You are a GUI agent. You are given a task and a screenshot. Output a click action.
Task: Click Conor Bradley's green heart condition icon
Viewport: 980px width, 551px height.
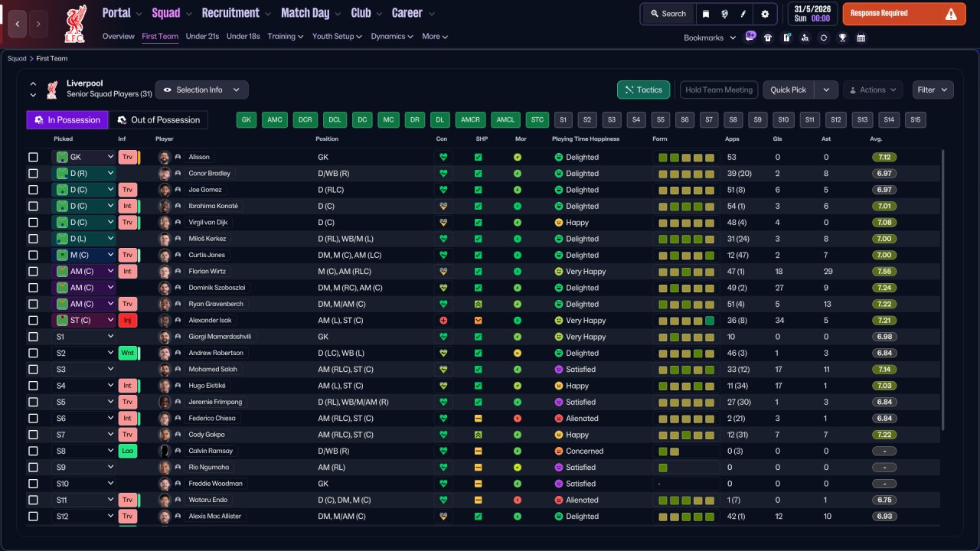coord(443,173)
